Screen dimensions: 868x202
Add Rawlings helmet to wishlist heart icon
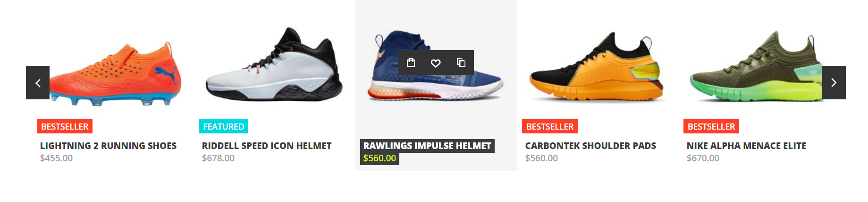pyautogui.click(x=436, y=62)
